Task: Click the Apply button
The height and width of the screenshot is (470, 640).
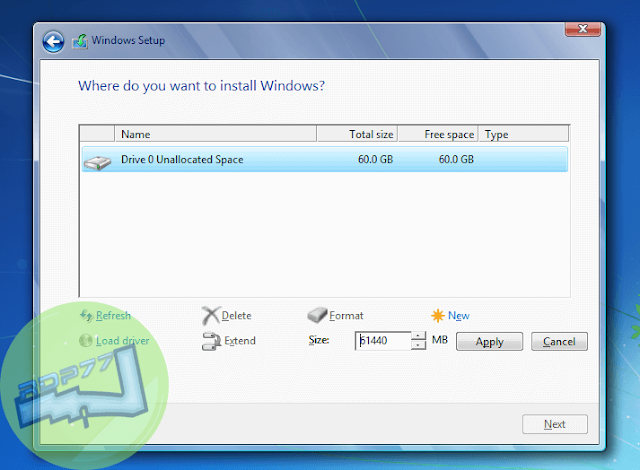Action: pyautogui.click(x=489, y=341)
